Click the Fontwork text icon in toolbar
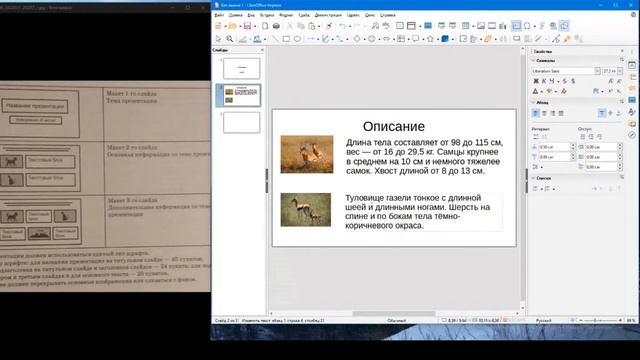640x360 pixels. click(x=542, y=26)
